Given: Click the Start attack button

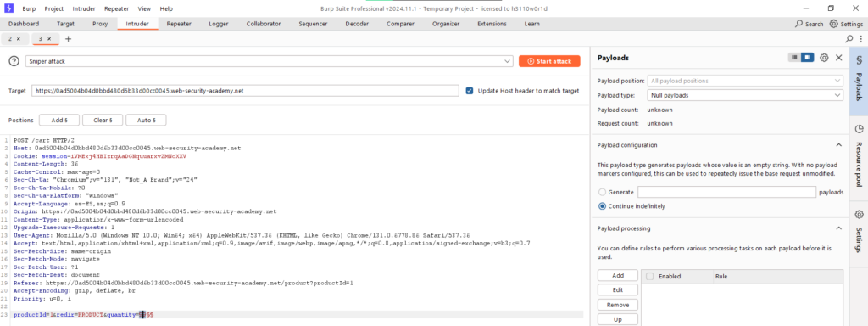Looking at the screenshot, I should pos(549,61).
